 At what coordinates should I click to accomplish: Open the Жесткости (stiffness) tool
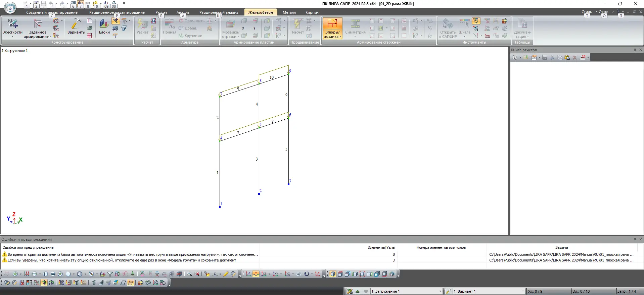point(13,28)
